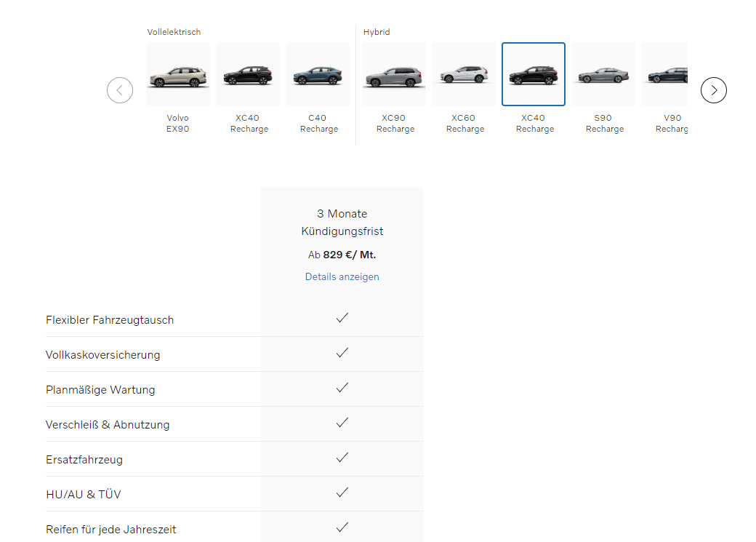Select the XC60 Recharge hybrid thumbnail
This screenshot has width=756, height=542.
pos(464,74)
